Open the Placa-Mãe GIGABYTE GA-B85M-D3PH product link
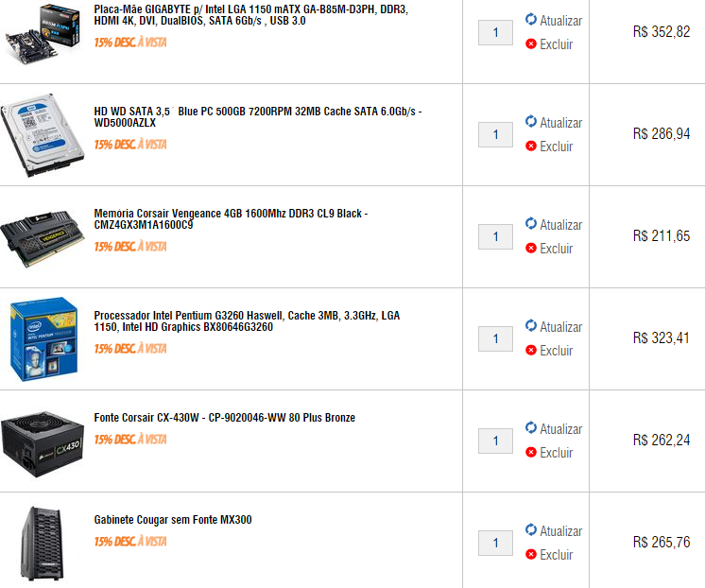The width and height of the screenshot is (705, 588). pos(250,15)
